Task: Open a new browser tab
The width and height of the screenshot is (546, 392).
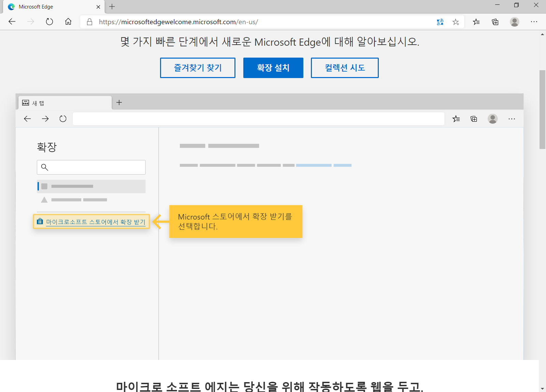Action: (112, 6)
